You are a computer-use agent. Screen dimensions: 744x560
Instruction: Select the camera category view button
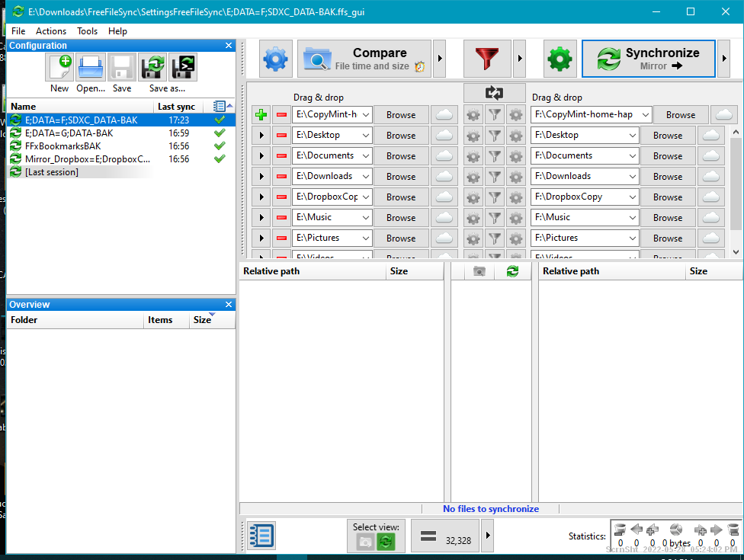click(365, 542)
